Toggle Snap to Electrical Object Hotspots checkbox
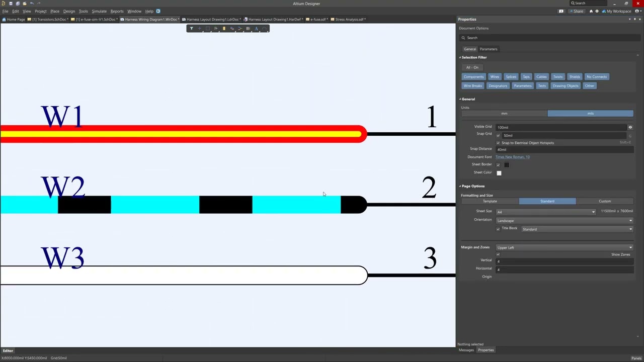The width and height of the screenshot is (644, 362). tap(498, 143)
